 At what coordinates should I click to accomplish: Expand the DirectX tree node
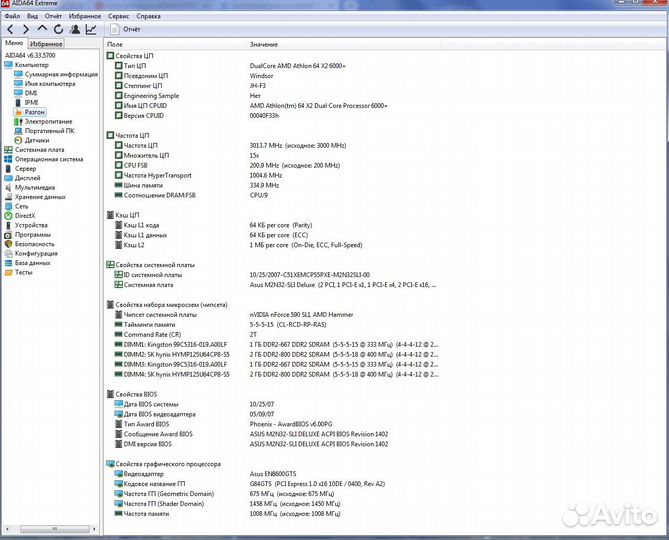(25, 215)
